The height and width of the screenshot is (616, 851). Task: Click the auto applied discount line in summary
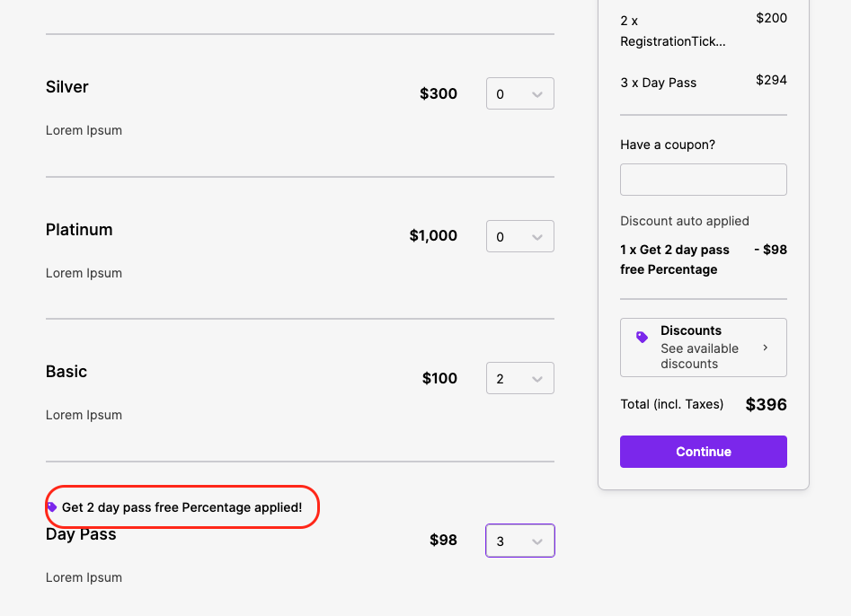[675, 260]
